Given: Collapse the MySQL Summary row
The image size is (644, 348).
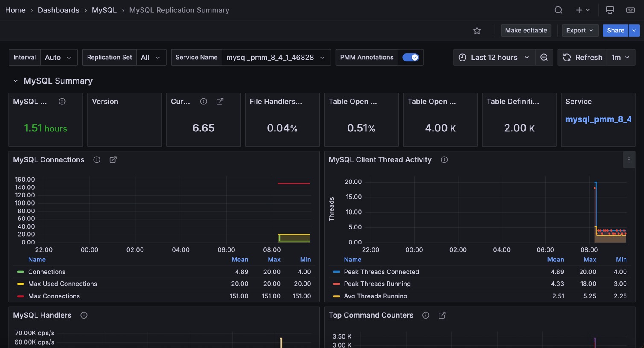Looking at the screenshot, I should 15,81.
